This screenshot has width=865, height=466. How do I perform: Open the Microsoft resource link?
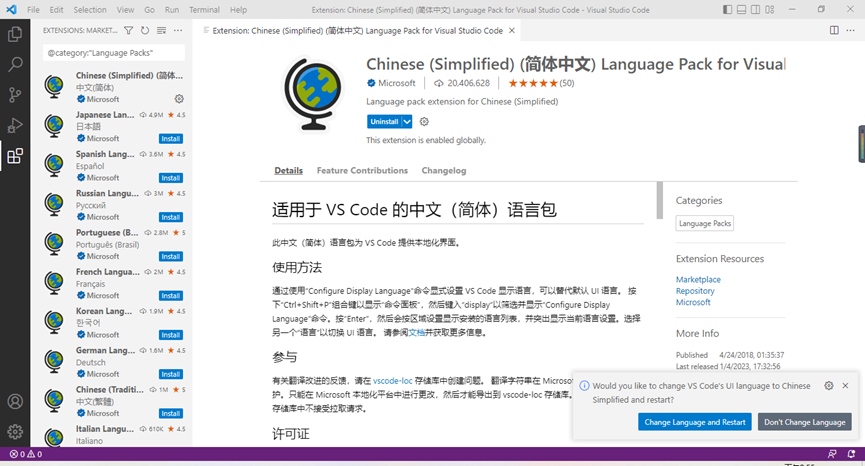[x=693, y=302]
